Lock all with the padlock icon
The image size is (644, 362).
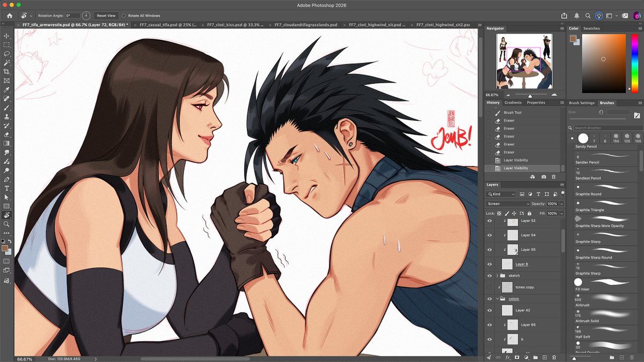[530, 213]
